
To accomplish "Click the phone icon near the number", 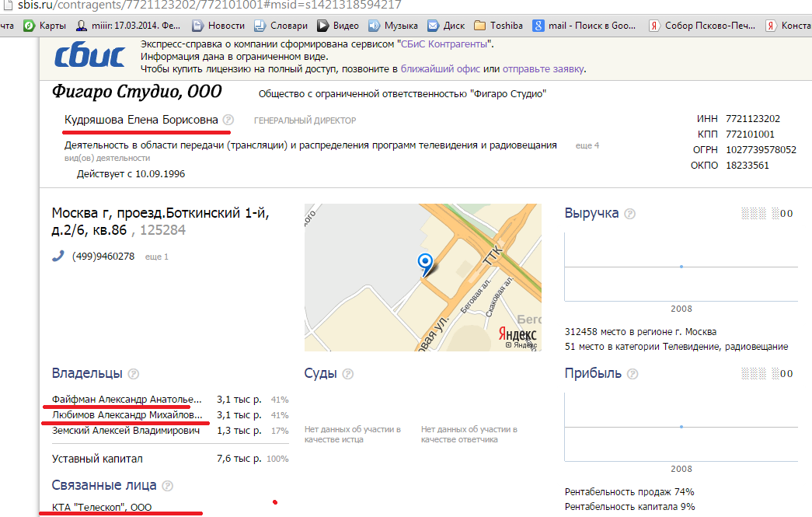I will (58, 257).
